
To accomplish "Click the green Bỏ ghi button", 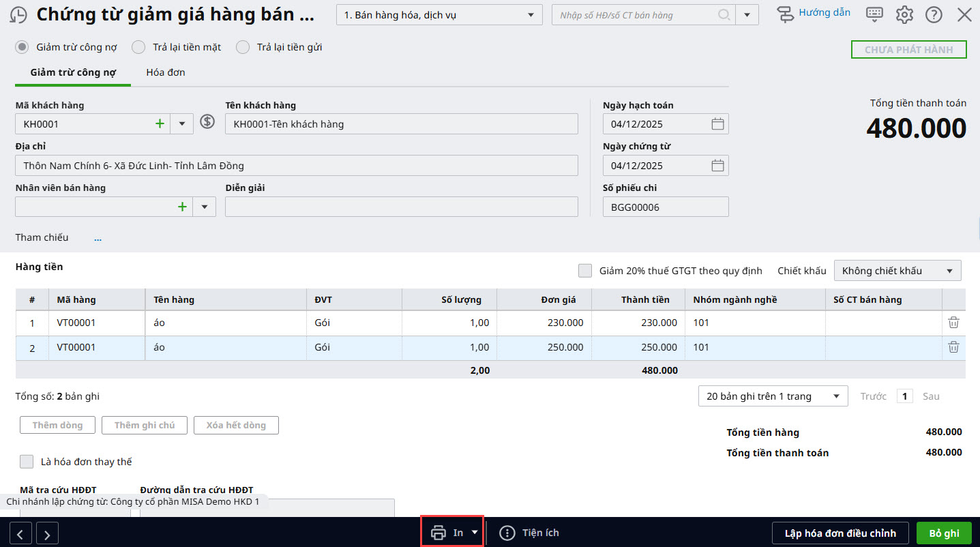I will tap(944, 533).
